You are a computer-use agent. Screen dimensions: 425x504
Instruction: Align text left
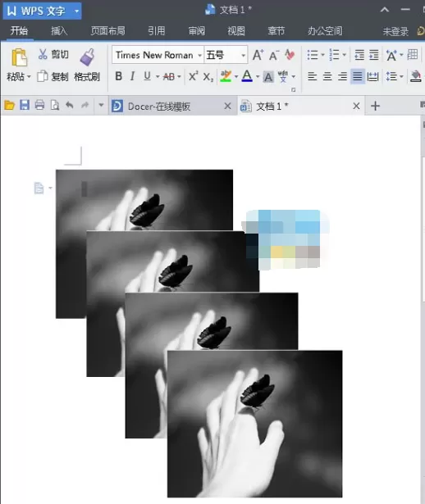pos(312,76)
